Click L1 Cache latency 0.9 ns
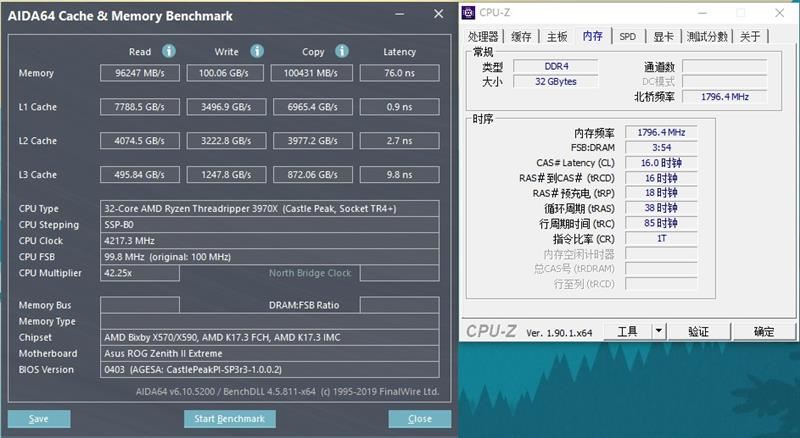This screenshot has width=800, height=438. point(399,107)
